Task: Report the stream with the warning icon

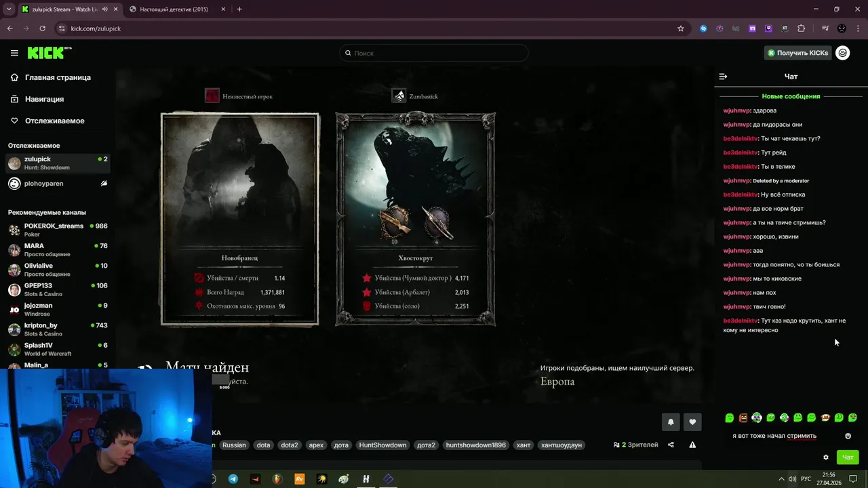Action: tap(692, 445)
